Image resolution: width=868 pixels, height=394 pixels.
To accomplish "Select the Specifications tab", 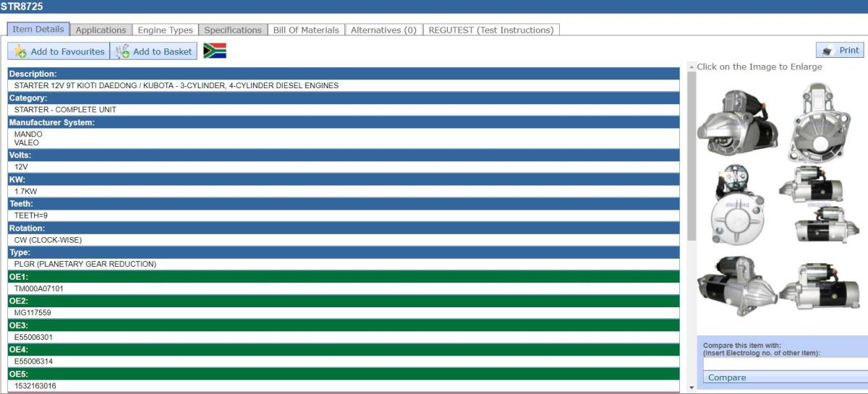I will tap(233, 30).
